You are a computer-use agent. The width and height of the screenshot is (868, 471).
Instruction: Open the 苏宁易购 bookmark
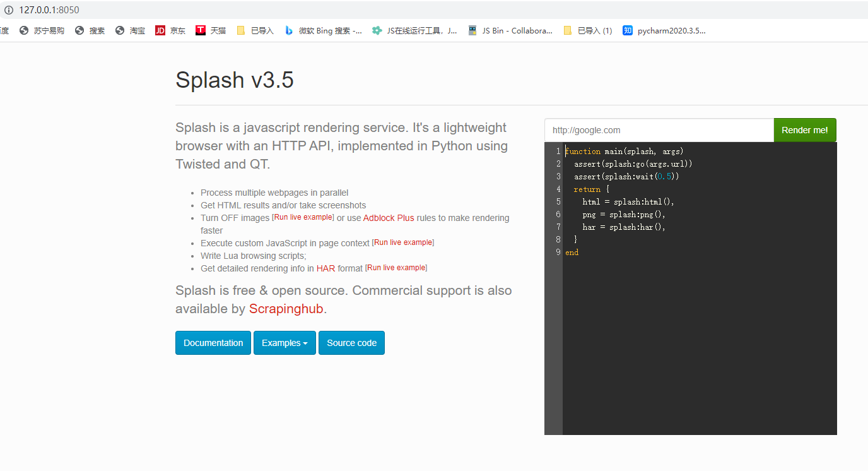(x=42, y=30)
